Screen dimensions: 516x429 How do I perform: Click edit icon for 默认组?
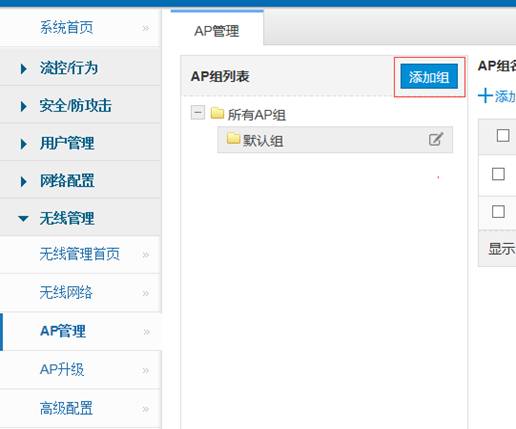click(x=436, y=139)
